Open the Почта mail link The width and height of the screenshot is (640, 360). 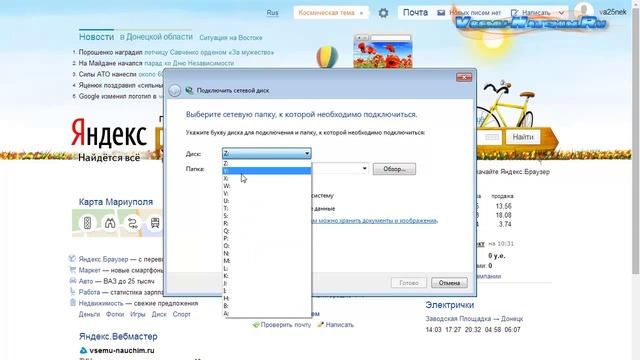(415, 13)
